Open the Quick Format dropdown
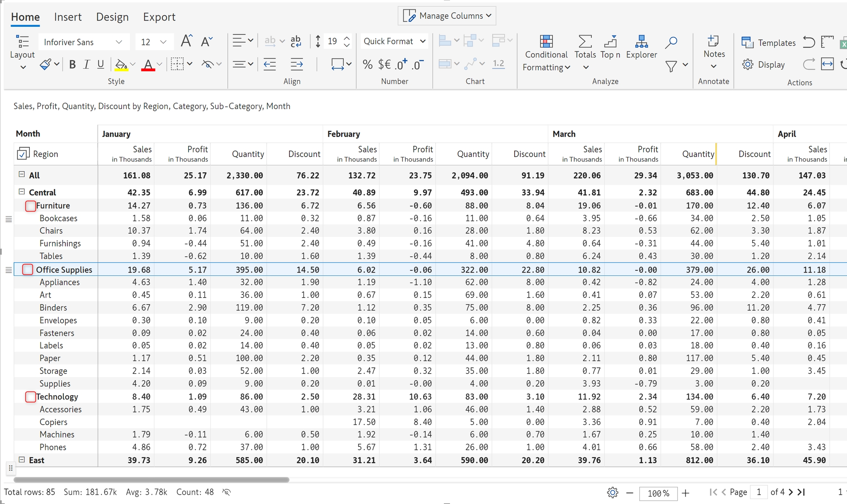Viewport: 847px width, 504px height. pyautogui.click(x=394, y=41)
